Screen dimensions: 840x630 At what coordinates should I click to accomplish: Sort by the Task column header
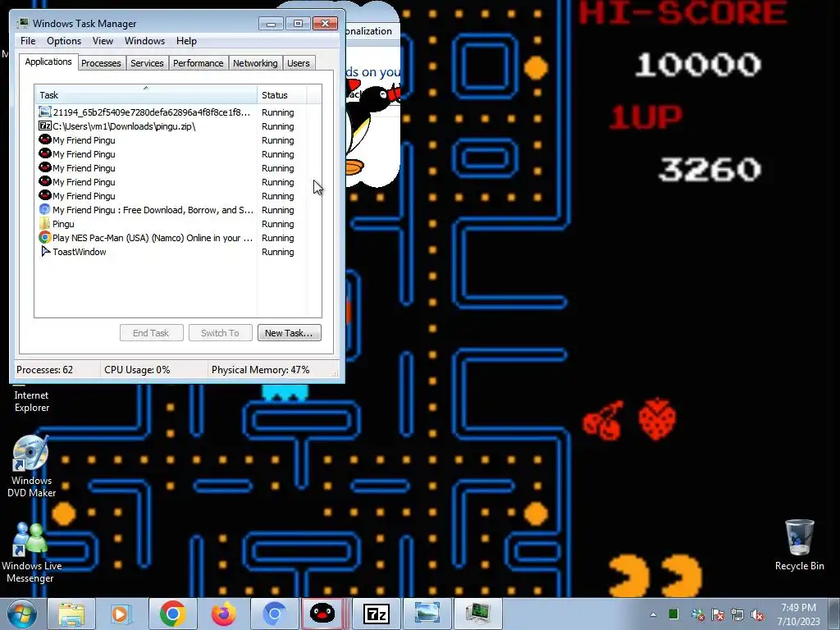point(146,95)
